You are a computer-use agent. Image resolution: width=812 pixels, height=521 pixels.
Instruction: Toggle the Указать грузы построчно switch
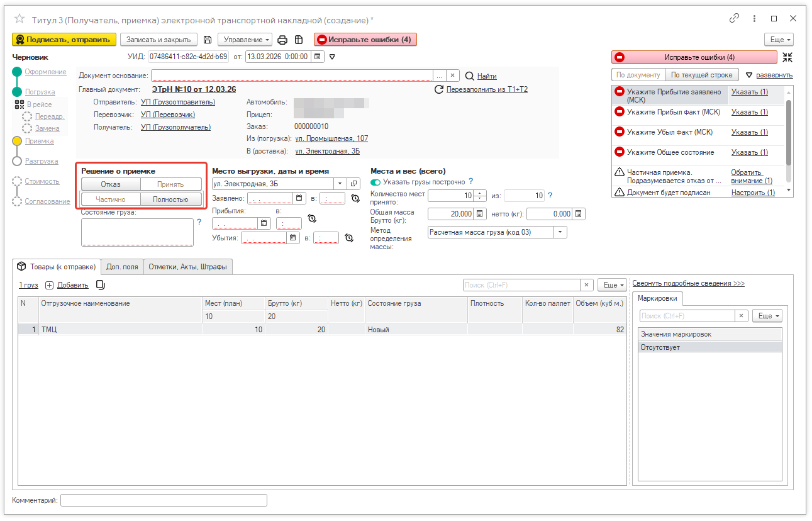(x=376, y=181)
